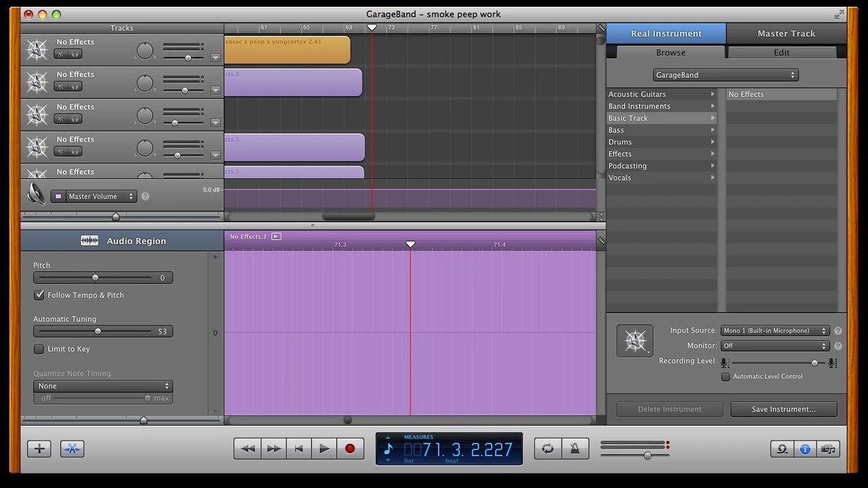Adjust the Pitch slider
Viewport: 868px width, 488px height.
[x=95, y=278]
